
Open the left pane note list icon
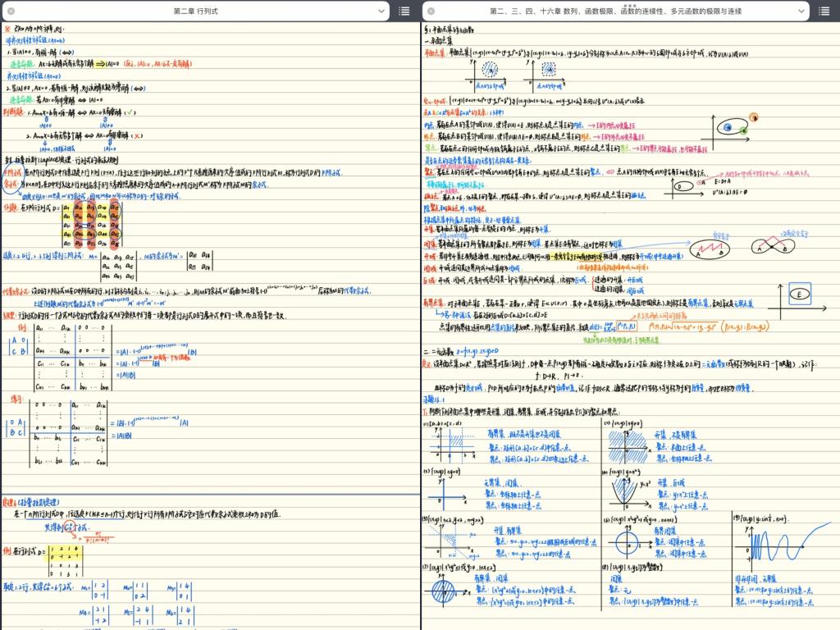(404, 11)
